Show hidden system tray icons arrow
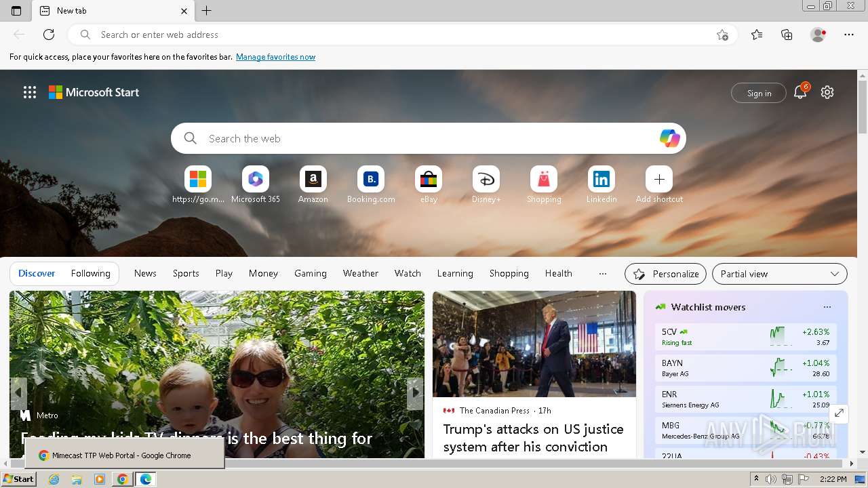Image resolution: width=868 pixels, height=488 pixels. point(757,479)
